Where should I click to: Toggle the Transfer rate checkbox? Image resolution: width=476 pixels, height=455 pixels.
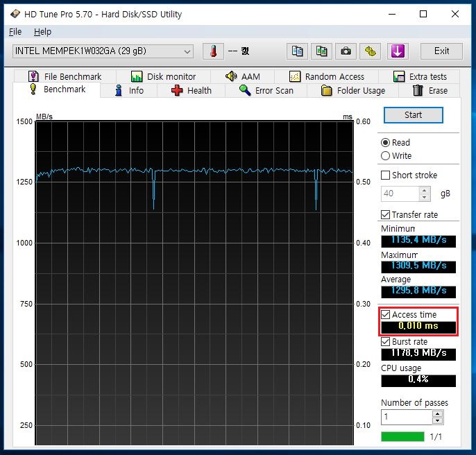click(385, 214)
